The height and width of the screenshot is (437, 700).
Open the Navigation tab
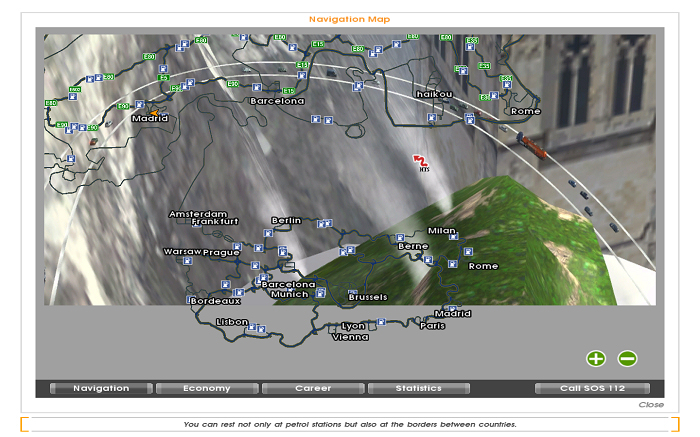pos(101,388)
